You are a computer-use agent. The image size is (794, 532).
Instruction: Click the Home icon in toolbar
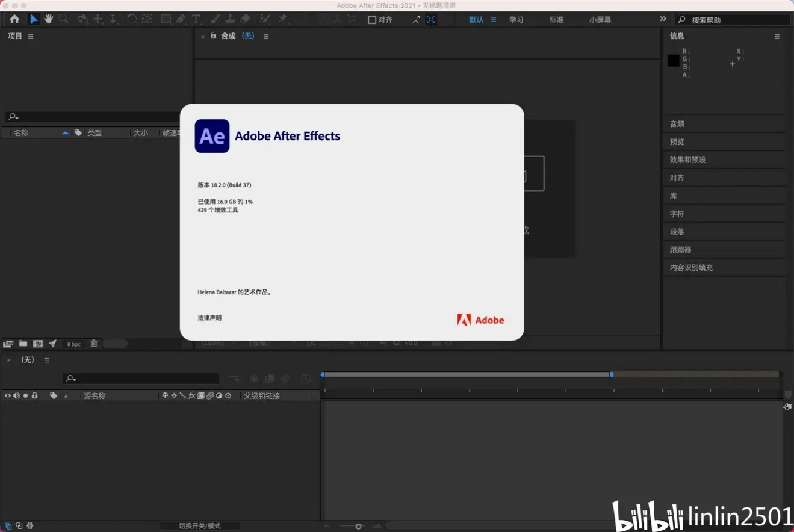click(x=14, y=19)
